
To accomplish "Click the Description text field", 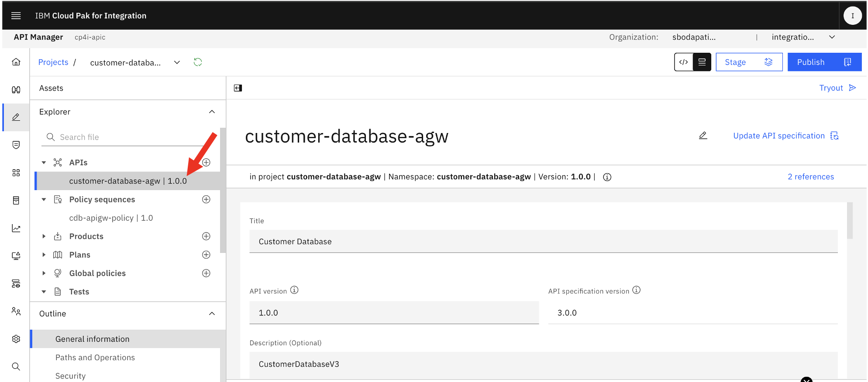I will click(543, 364).
